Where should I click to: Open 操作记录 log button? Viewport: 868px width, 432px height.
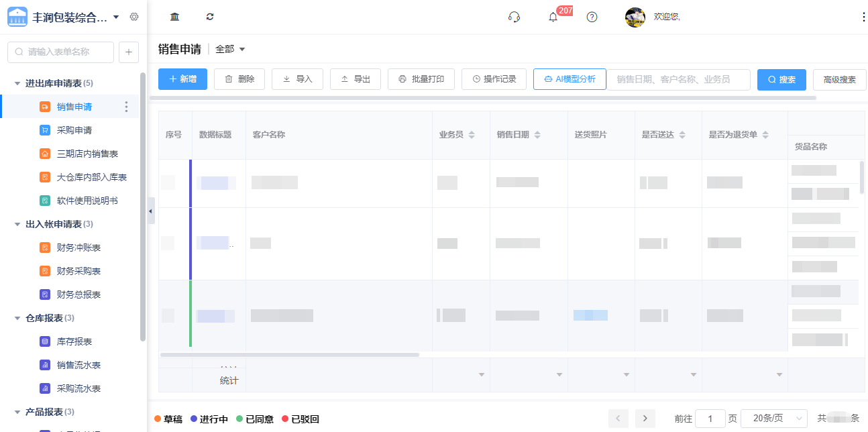point(494,79)
